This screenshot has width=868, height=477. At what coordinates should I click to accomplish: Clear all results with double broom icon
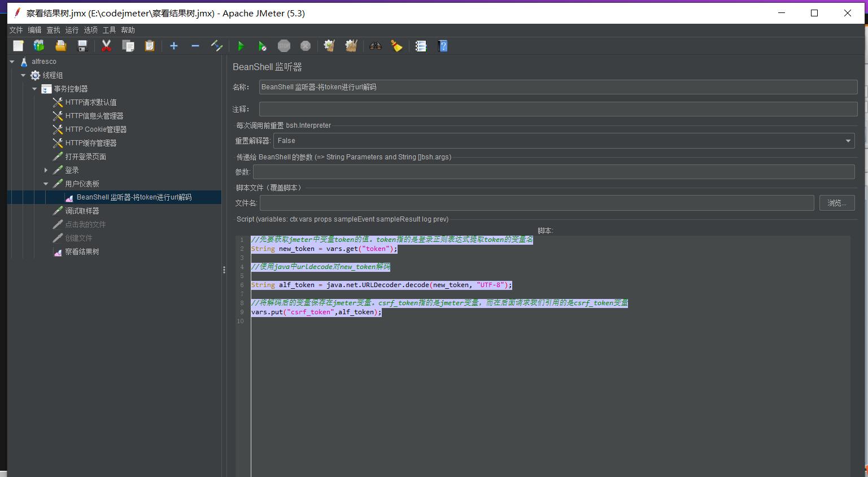tap(351, 46)
